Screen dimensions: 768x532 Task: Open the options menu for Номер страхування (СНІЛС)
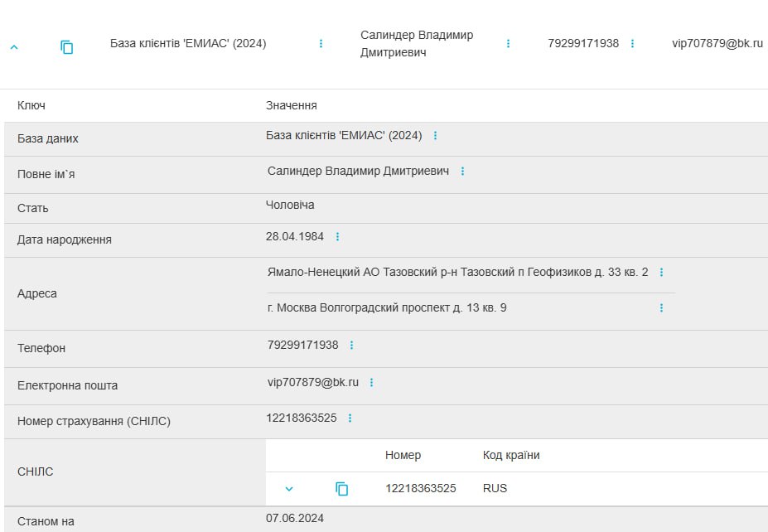click(x=350, y=418)
